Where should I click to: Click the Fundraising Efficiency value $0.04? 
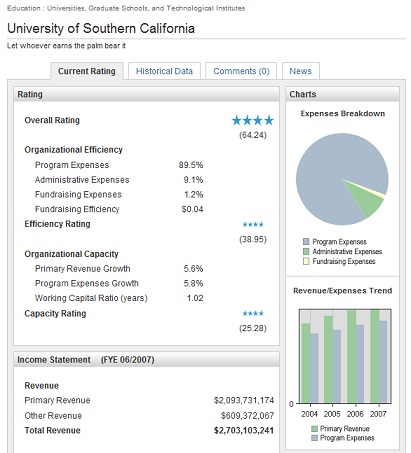click(192, 209)
